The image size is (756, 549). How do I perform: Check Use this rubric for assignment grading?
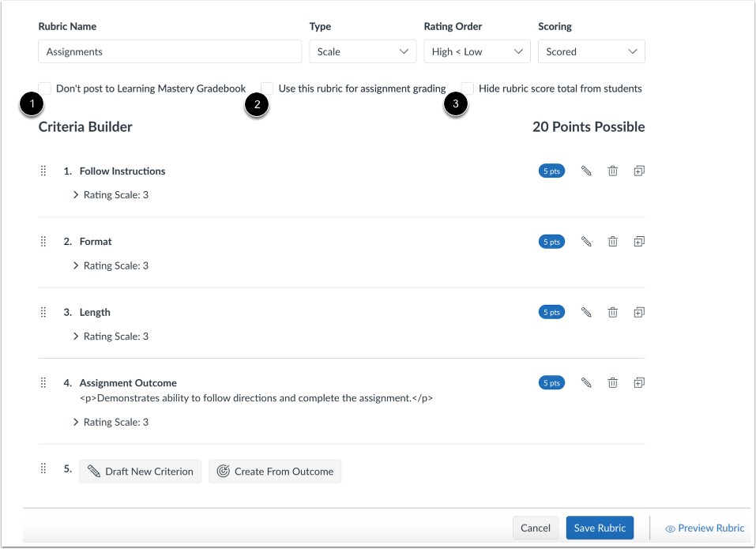pos(268,88)
